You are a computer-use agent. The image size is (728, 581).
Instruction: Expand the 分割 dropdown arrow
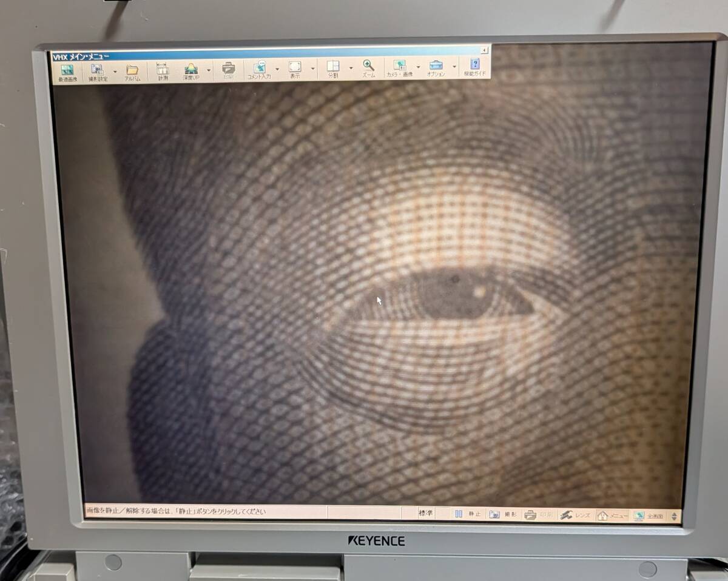351,68
